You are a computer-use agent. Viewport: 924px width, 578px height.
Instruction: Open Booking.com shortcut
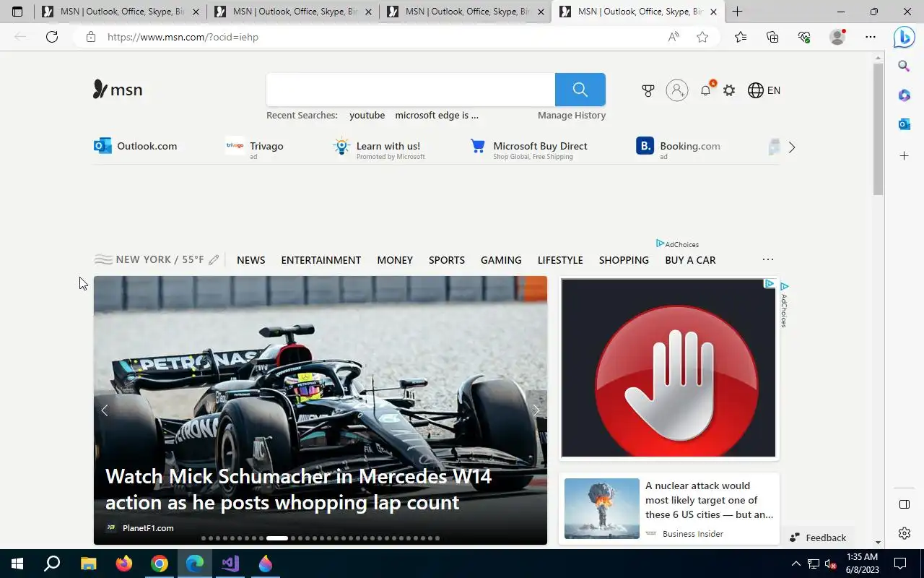[x=678, y=147]
